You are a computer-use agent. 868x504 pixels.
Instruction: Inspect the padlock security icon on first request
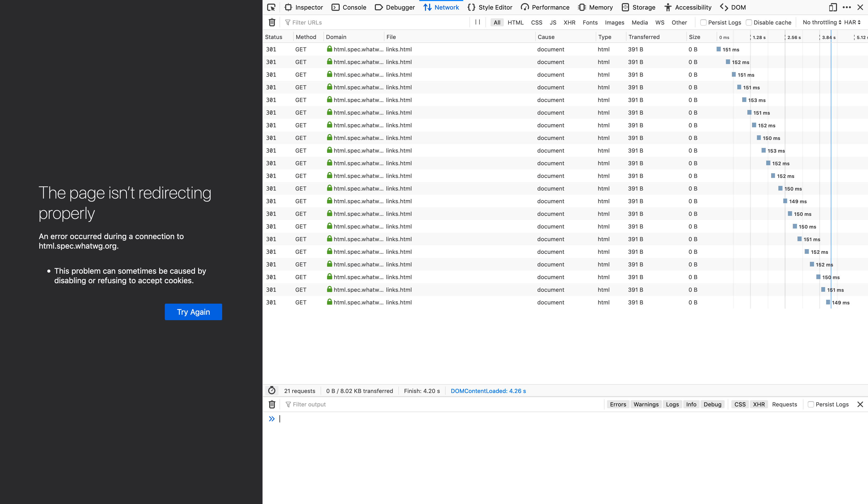pyautogui.click(x=330, y=49)
